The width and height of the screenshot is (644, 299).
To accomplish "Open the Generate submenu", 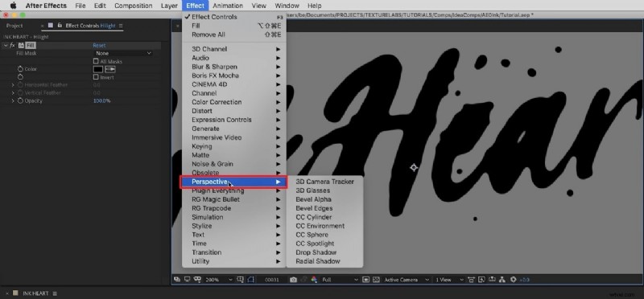I will [x=234, y=129].
